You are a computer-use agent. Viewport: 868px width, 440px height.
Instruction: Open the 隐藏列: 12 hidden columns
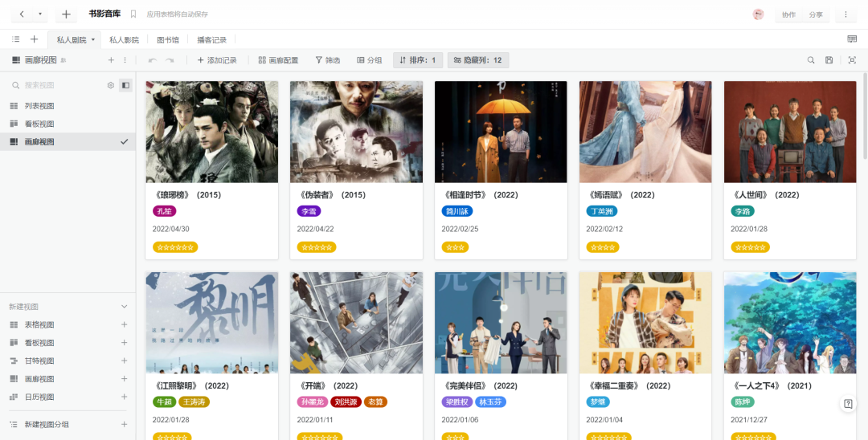478,60
